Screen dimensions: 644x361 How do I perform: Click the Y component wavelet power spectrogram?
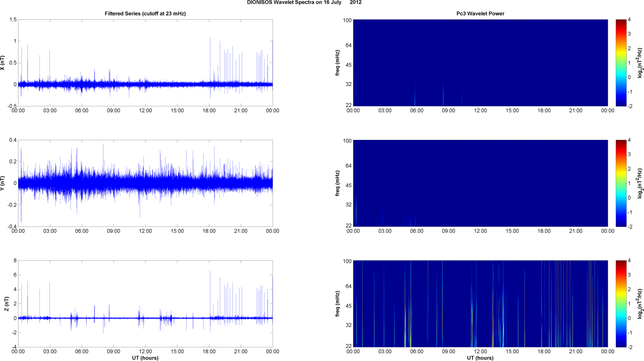(x=480, y=183)
